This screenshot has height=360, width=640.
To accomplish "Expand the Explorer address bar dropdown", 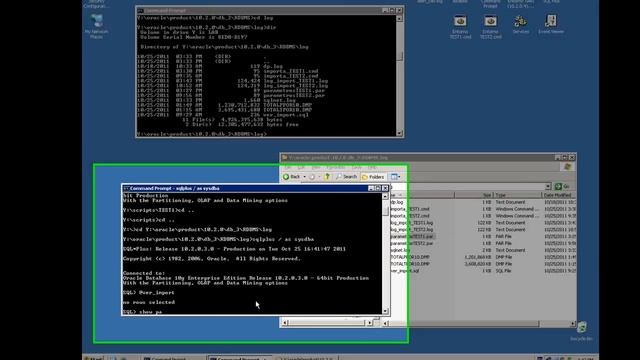I will (548, 187).
